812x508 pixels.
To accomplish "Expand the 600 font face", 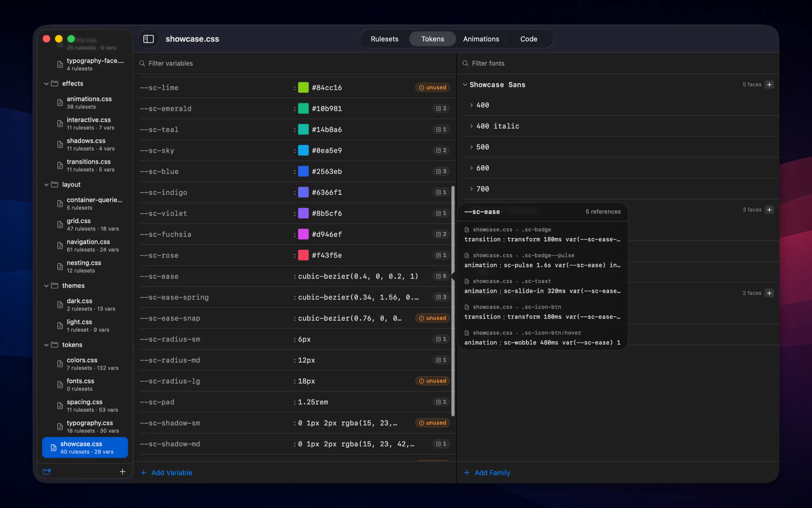I will [471, 168].
